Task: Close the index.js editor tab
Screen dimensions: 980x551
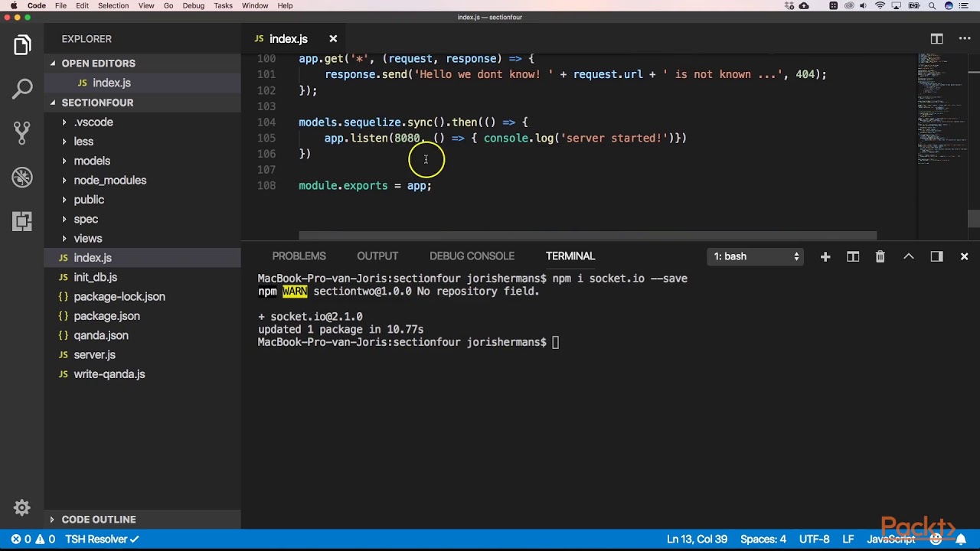Action: click(333, 39)
